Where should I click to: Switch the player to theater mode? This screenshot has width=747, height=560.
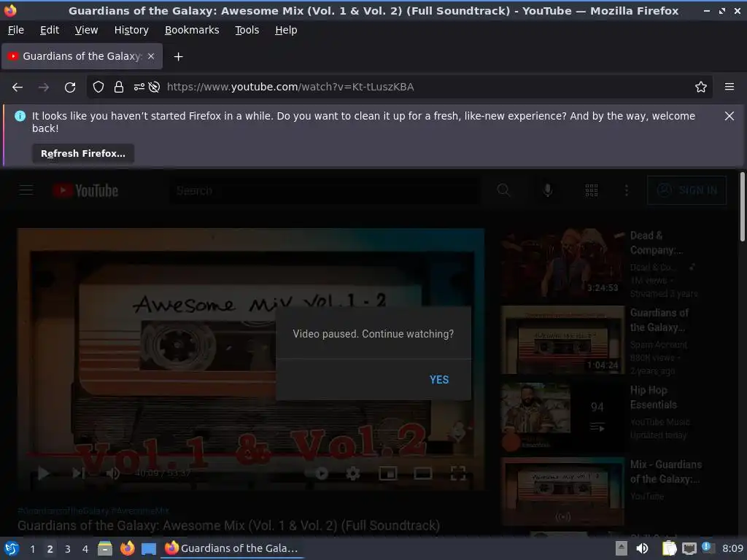[422, 472]
